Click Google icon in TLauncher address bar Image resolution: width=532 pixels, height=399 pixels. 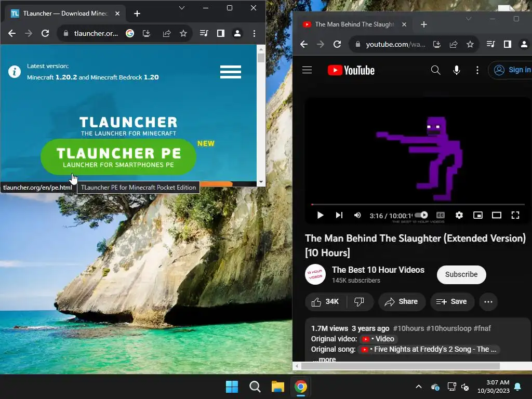pyautogui.click(x=130, y=33)
